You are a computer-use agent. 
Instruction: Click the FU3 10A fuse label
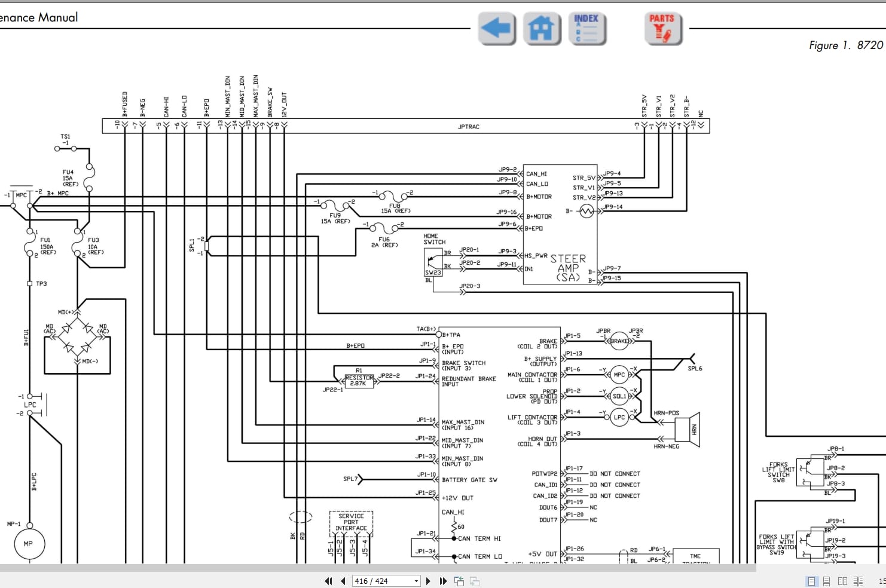click(96, 246)
